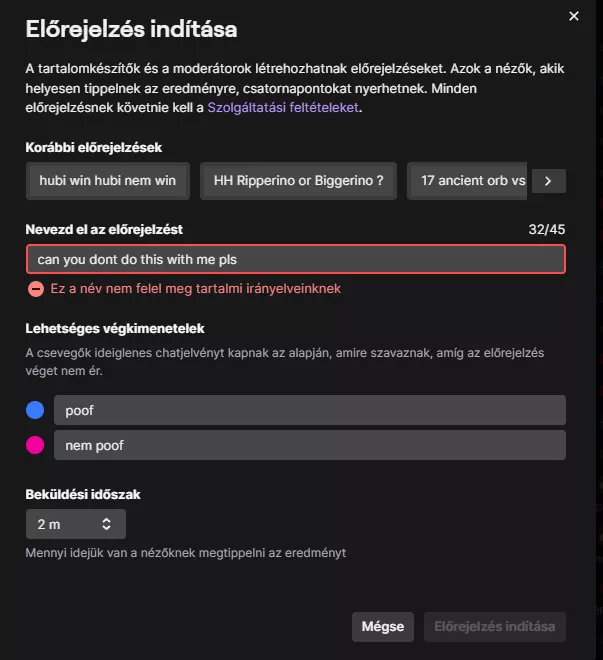Edit the "nem poof" outcome field

coord(309,445)
